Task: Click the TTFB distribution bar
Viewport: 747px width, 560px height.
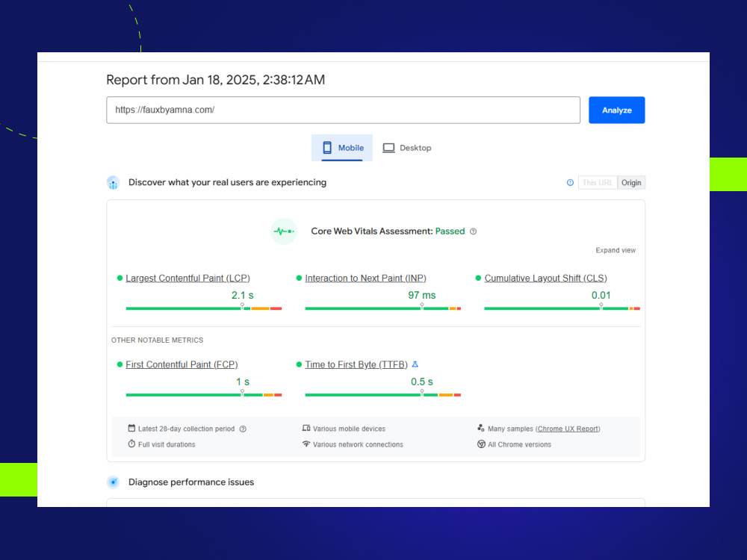Action: 383,395
